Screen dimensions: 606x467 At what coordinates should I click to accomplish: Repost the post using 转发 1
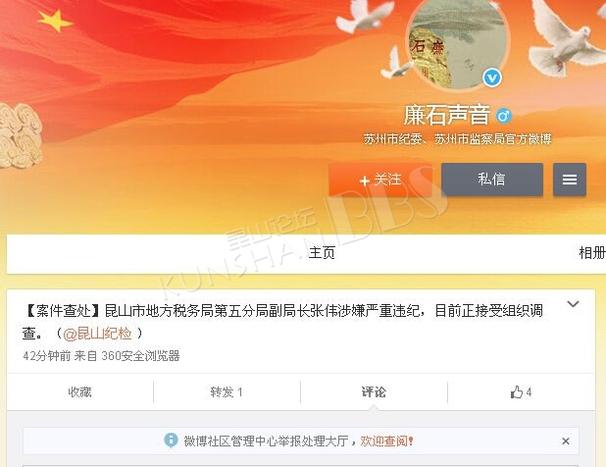click(226, 392)
